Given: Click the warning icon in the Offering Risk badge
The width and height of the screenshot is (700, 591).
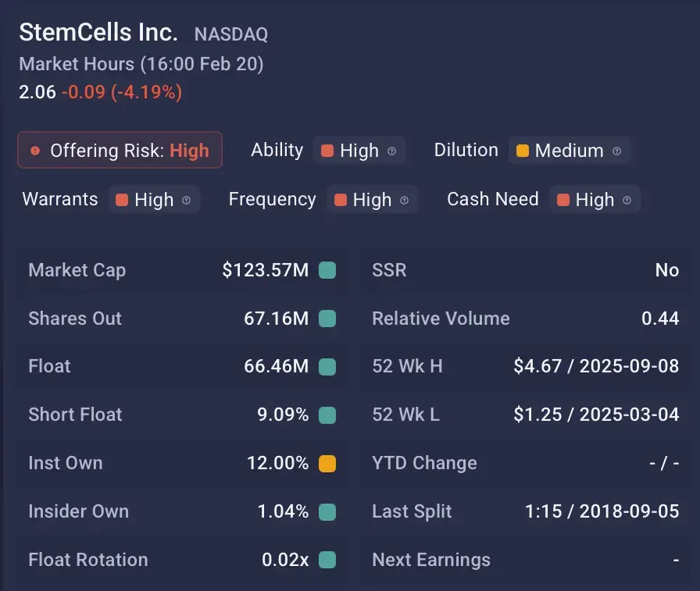Looking at the screenshot, I should pos(35,151).
